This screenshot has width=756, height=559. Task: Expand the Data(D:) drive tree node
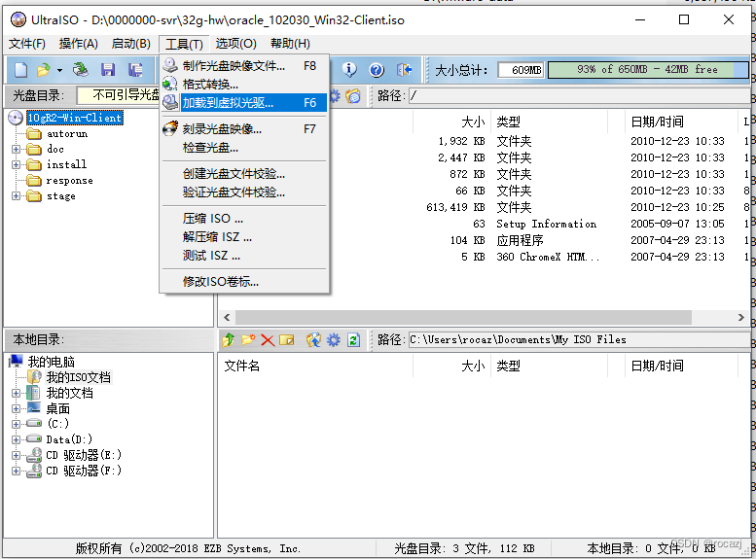16,439
